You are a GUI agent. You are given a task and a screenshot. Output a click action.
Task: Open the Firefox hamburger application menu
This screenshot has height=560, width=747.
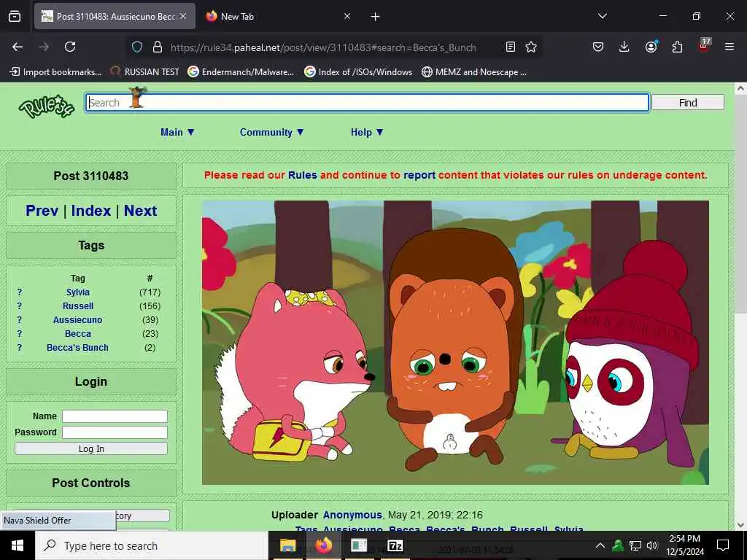(x=729, y=47)
